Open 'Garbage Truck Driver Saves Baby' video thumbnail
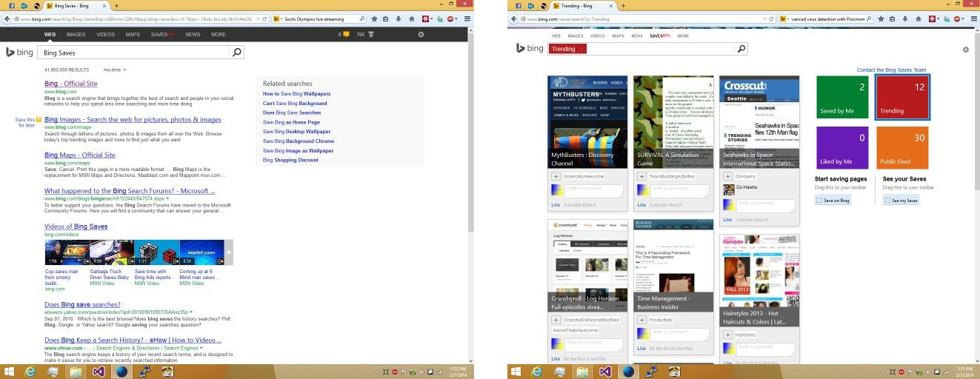The height and width of the screenshot is (379, 980). tap(111, 252)
